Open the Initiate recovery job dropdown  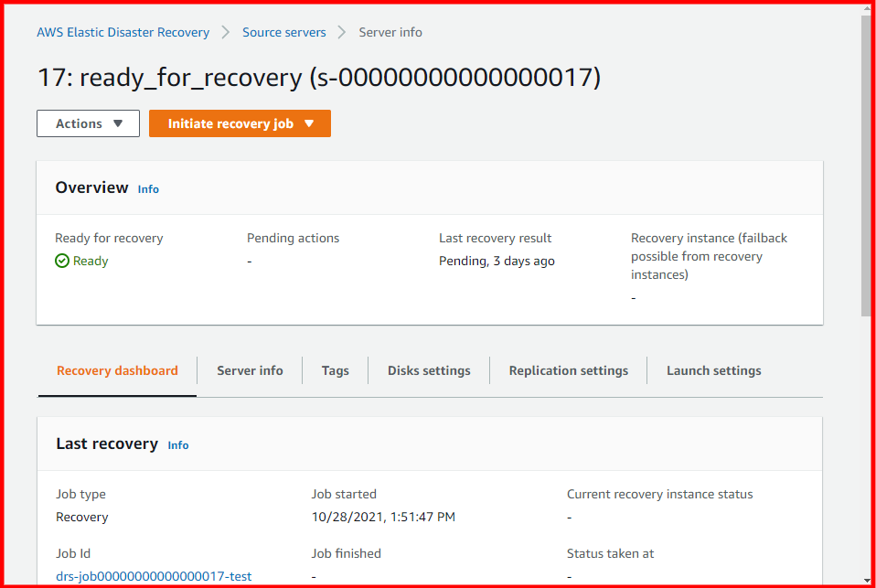point(240,123)
